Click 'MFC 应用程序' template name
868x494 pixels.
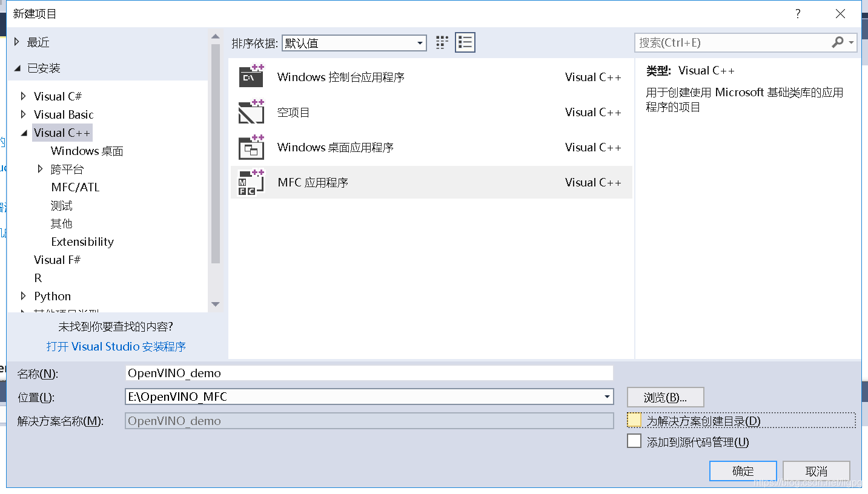[x=313, y=182]
